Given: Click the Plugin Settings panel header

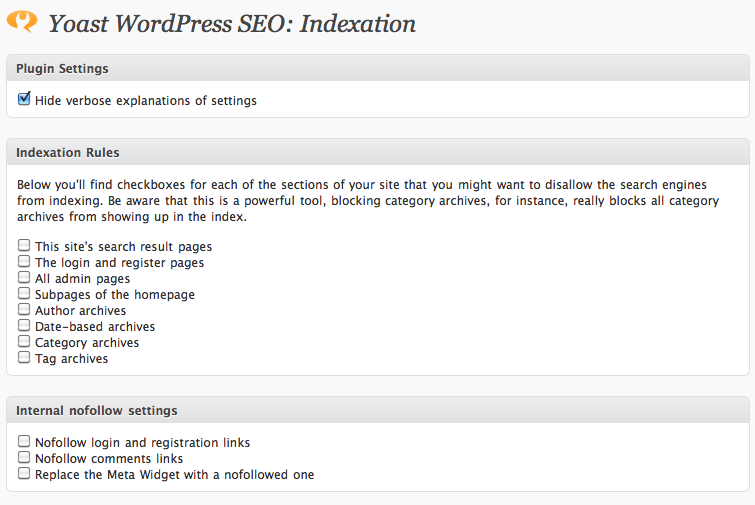Looking at the screenshot, I should (378, 68).
